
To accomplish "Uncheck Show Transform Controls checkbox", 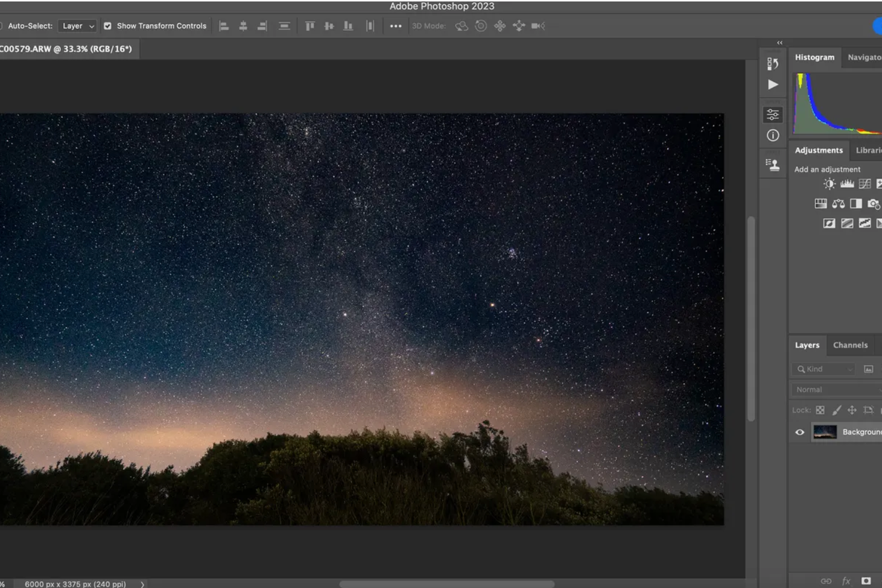I will pyautogui.click(x=108, y=26).
